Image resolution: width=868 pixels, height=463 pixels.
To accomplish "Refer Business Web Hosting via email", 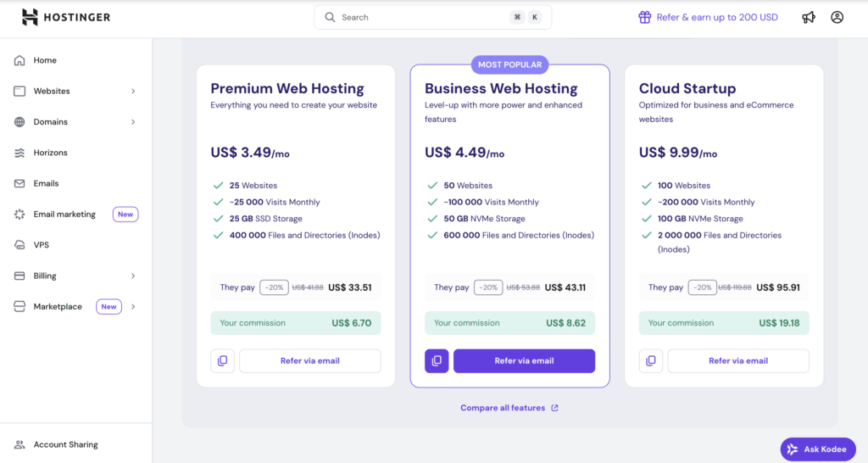I will pos(524,360).
